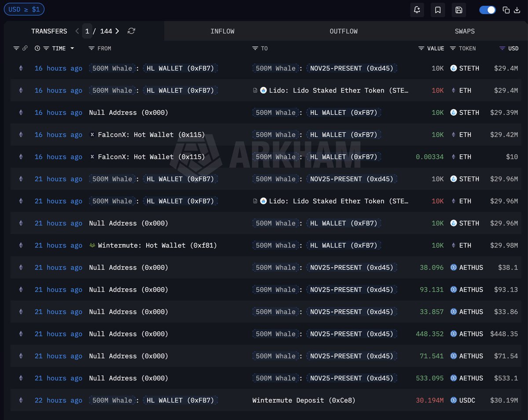Image resolution: width=528 pixels, height=420 pixels.
Task: Click NOV25-PRESENT (0xd45) in first row
Action: coord(352,68)
